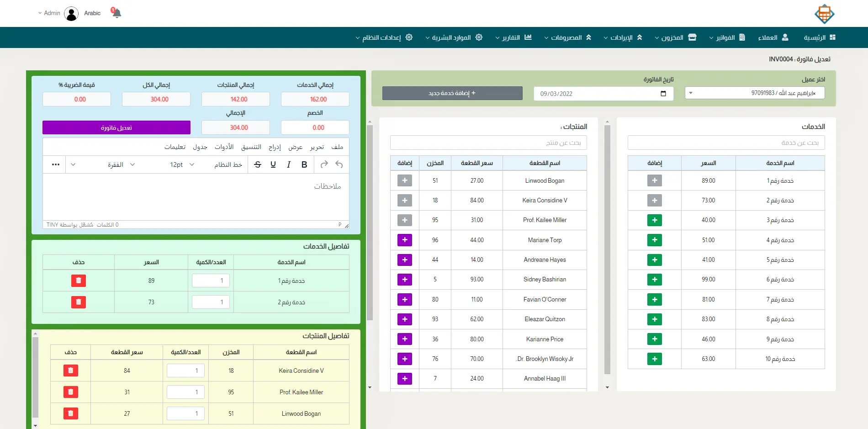
Task: Add Mariane Torp product to invoice
Action: [405, 240]
